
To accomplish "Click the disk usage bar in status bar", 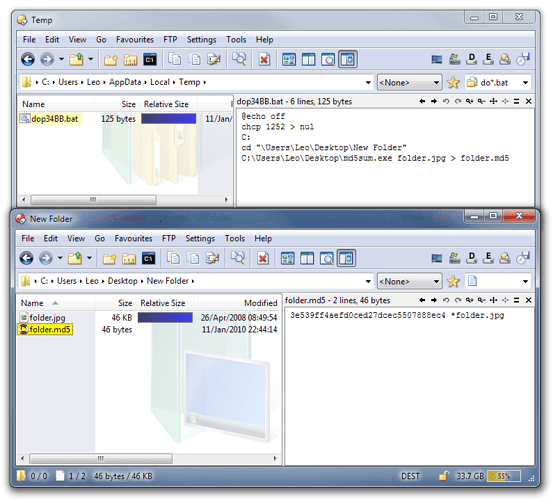I will coord(504,476).
